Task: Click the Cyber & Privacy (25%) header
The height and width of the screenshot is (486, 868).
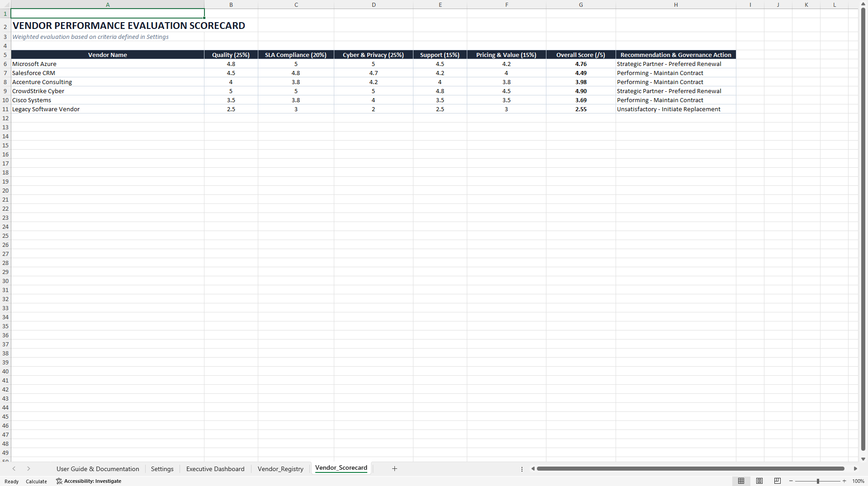Action: pos(374,55)
